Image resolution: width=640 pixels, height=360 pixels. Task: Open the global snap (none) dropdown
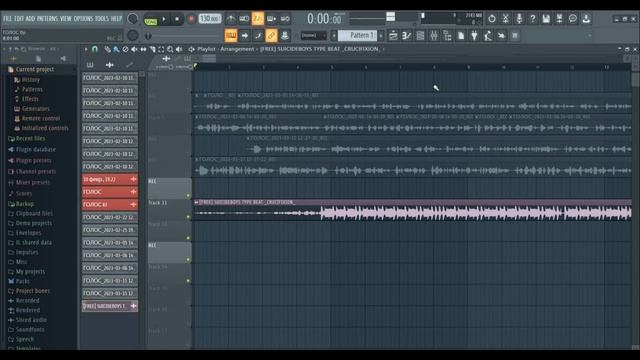click(313, 36)
